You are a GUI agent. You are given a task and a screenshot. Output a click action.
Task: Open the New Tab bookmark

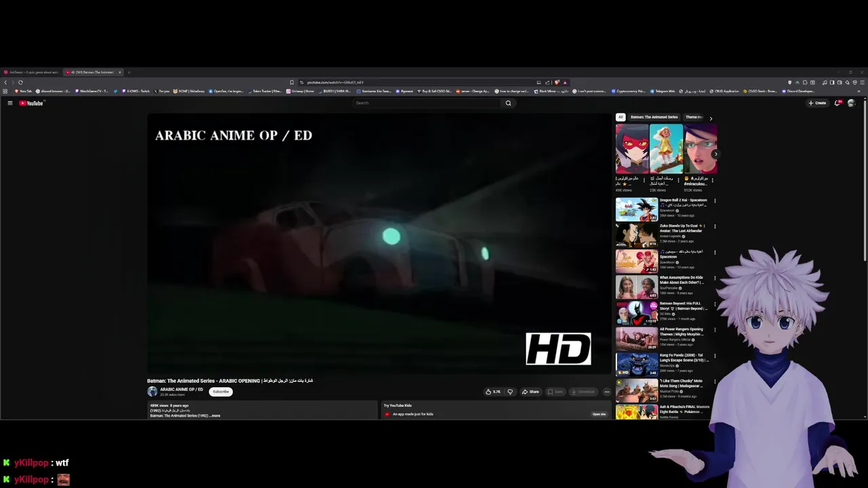24,91
